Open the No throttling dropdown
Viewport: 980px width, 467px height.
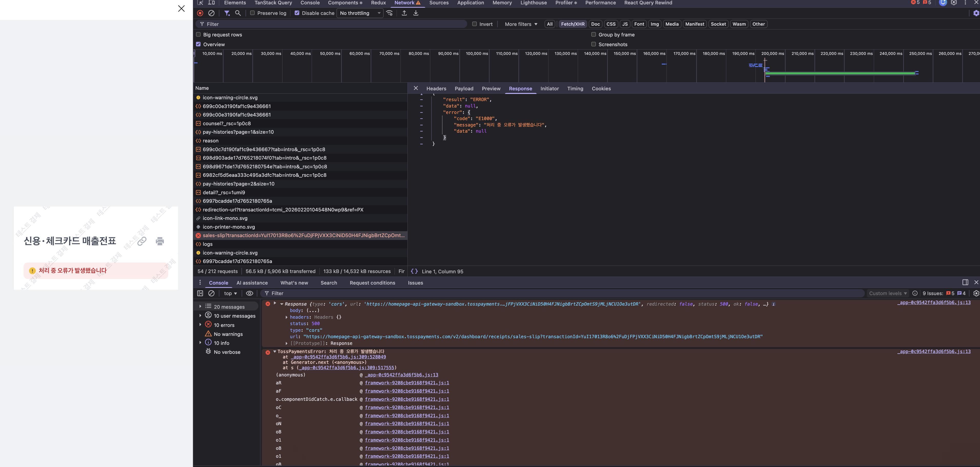pos(360,13)
